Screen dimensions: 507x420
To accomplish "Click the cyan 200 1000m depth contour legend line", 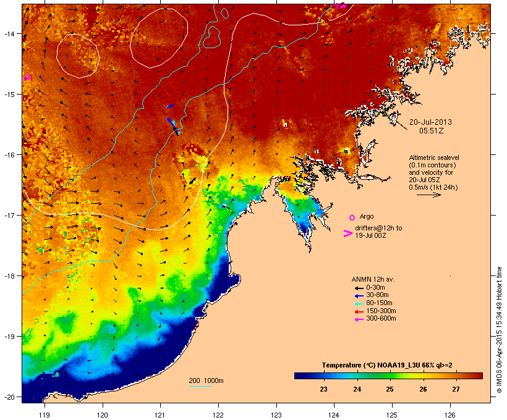I will click(x=201, y=386).
